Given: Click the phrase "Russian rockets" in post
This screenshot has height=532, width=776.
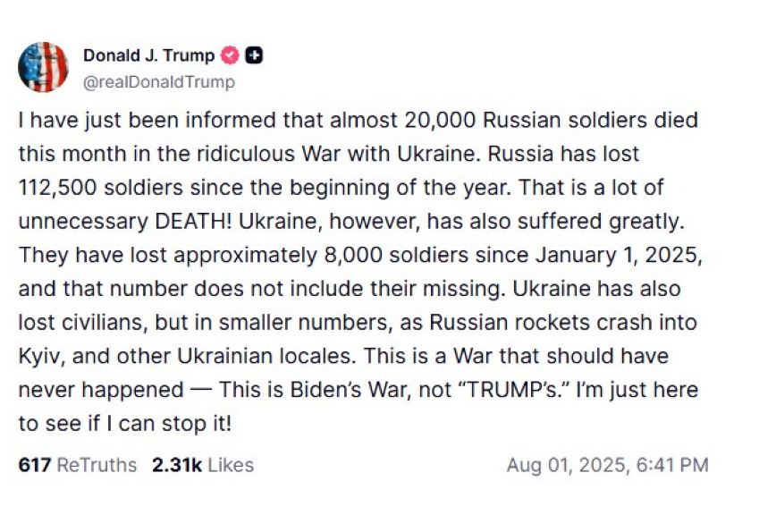Looking at the screenshot, I should pos(510,322).
